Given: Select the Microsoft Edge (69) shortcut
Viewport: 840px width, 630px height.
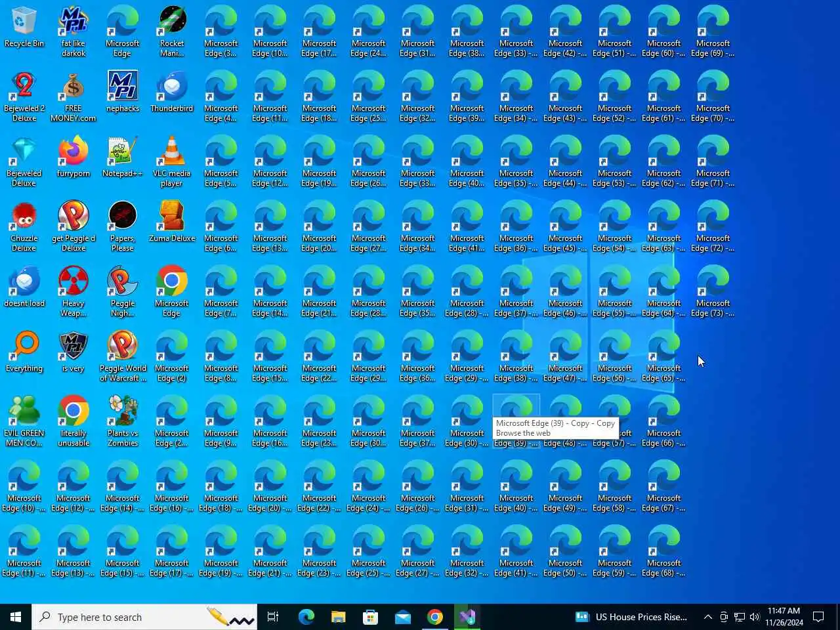Looking at the screenshot, I should (713, 31).
